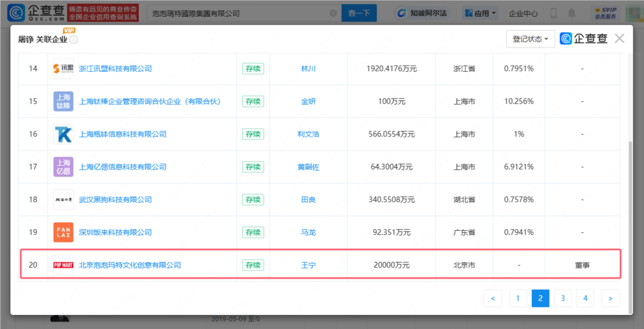Viewport: 644px width, 329px height.
Task: Open 知彼阿尔法 link in header
Action: coord(423,13)
